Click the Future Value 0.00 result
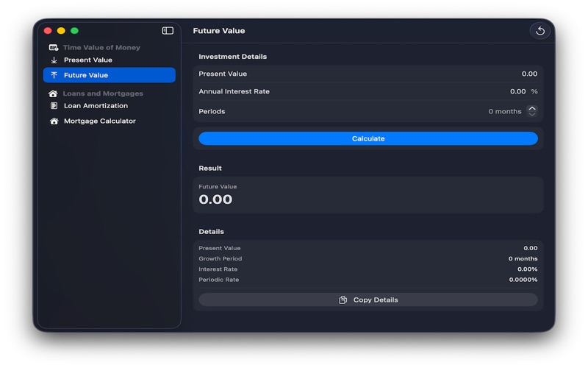This screenshot has width=588, height=368. click(x=215, y=199)
